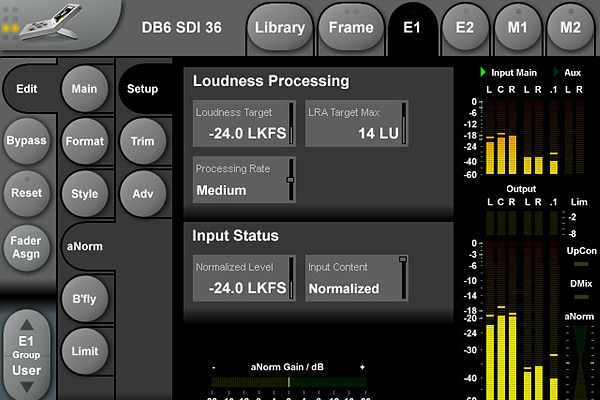
Task: Switch to the Library tab
Action: 279,27
